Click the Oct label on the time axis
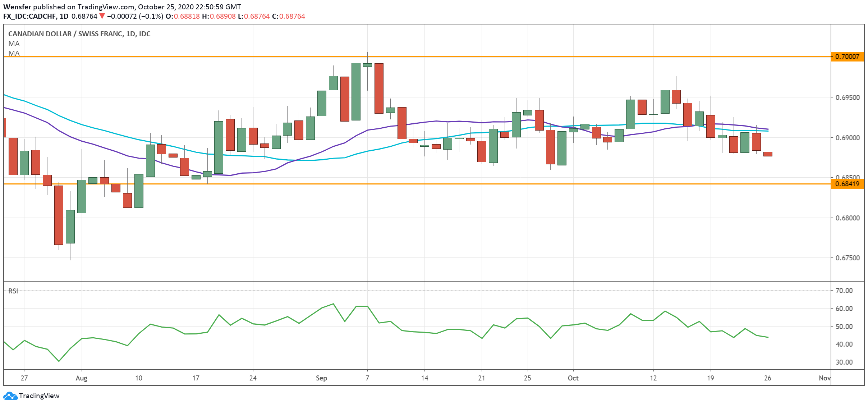This screenshot has width=868, height=406. (573, 378)
